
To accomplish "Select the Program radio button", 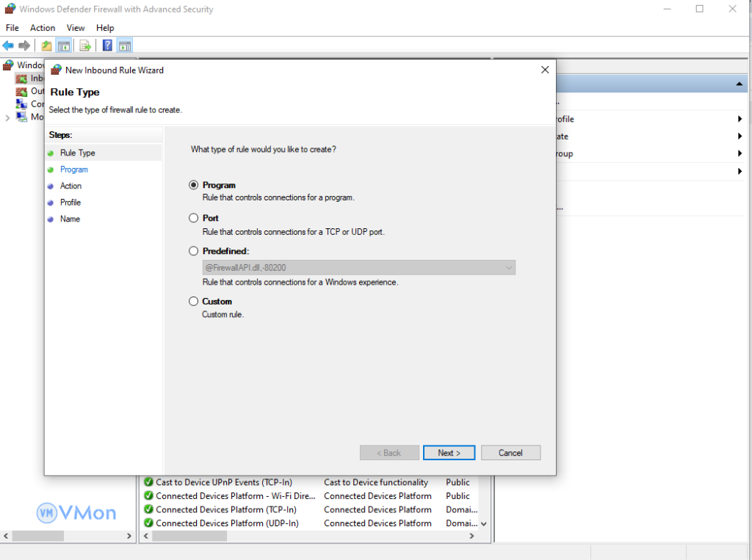I will coord(194,185).
